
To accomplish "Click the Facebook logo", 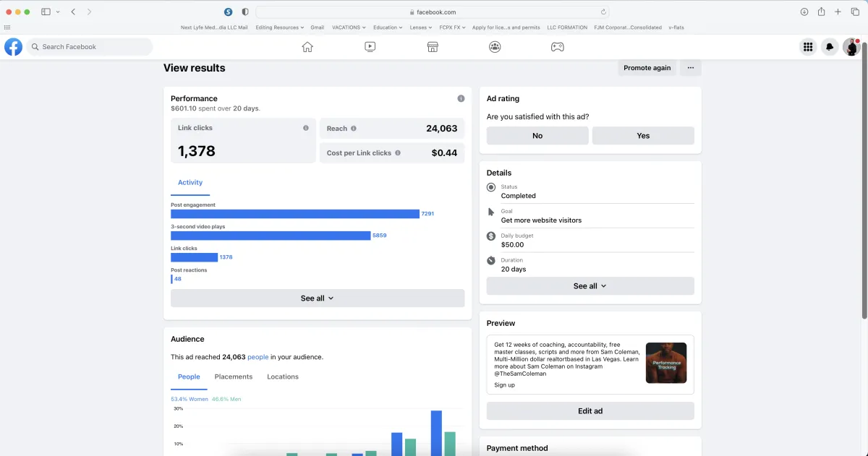I will 13,47.
